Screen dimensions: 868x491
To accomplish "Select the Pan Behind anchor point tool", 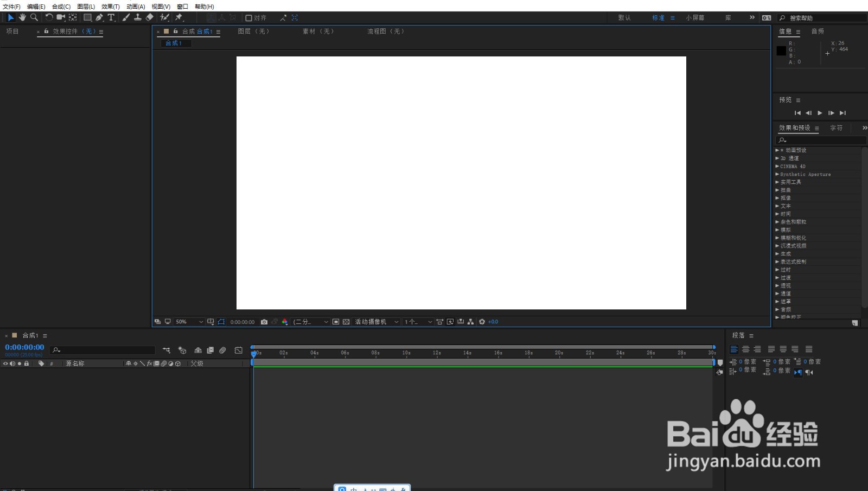I will click(x=73, y=17).
